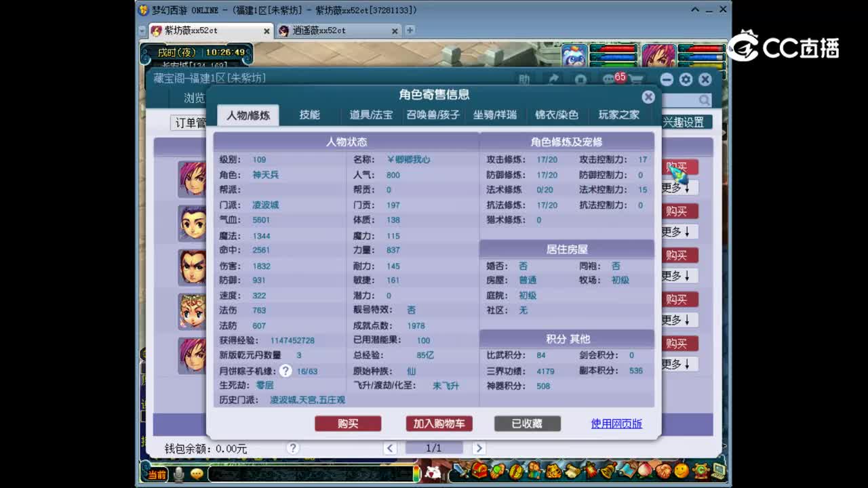Switch to the 人物/修炼 tab
This screenshot has height=488, width=868.
click(248, 115)
